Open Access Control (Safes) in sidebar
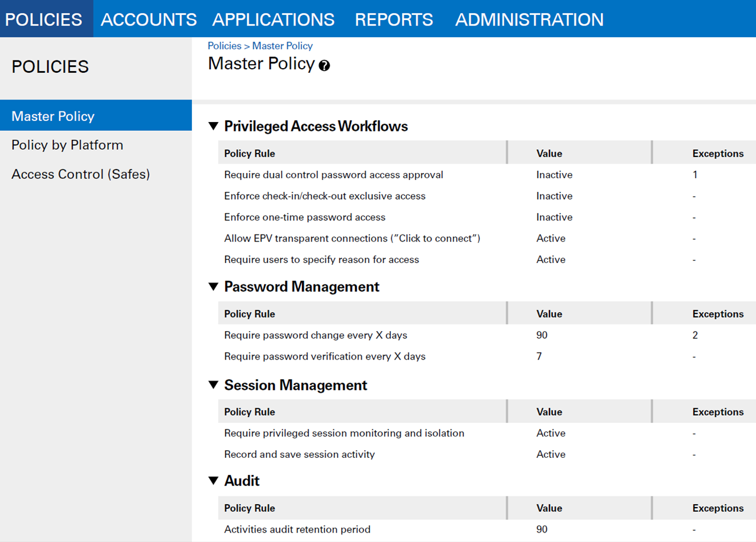Screen dimensions: 756x542 pyautogui.click(x=81, y=174)
